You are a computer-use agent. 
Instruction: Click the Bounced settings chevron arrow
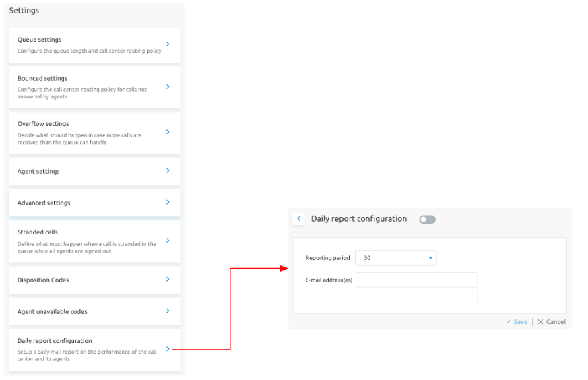168,87
